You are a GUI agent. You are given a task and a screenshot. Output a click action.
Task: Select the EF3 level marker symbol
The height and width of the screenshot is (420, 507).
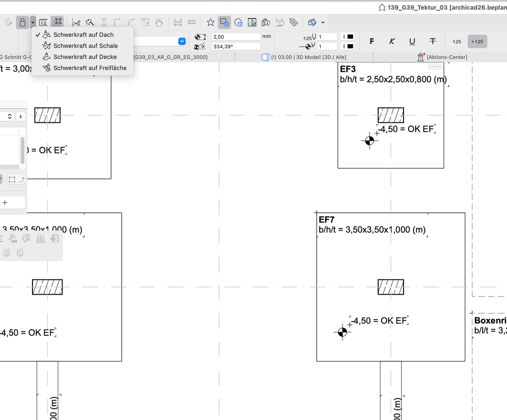[369, 141]
